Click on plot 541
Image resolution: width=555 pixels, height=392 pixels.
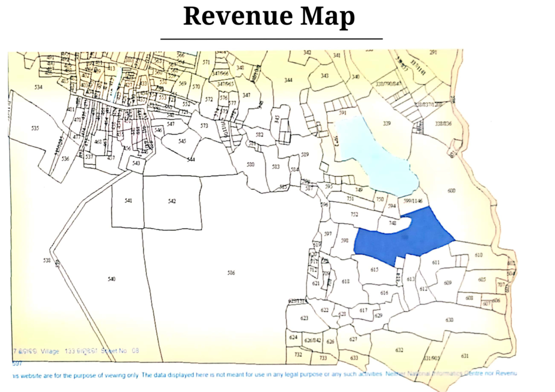(128, 201)
